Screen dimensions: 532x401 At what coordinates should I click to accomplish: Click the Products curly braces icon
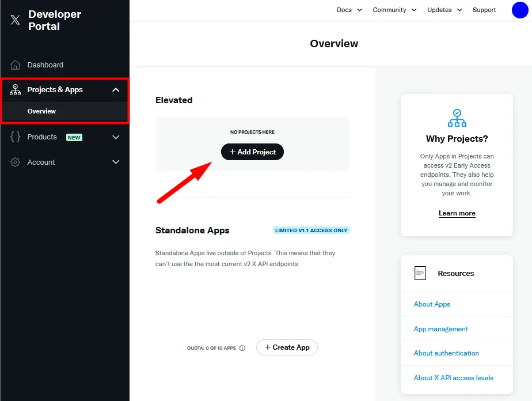pos(16,137)
